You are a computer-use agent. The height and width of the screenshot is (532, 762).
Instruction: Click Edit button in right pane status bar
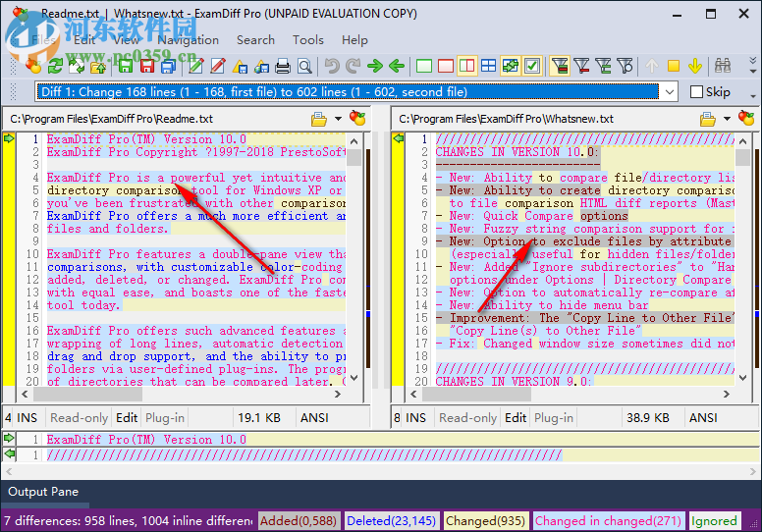(516, 418)
